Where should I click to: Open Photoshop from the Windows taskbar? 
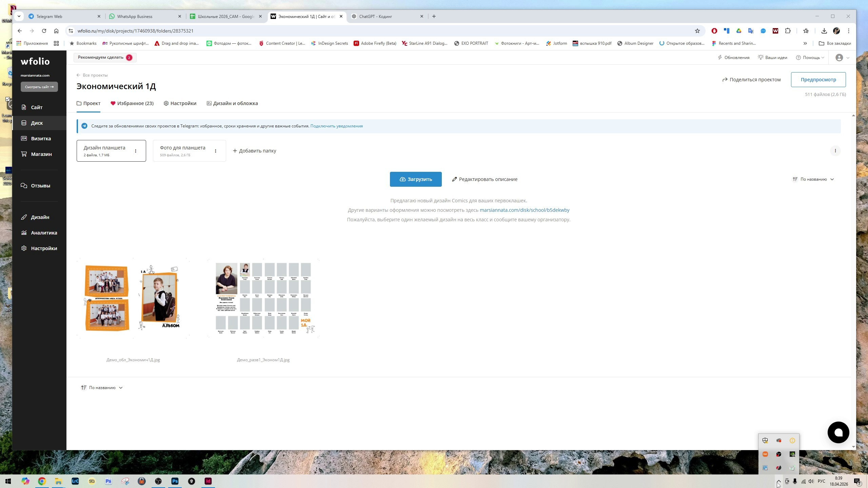point(175,481)
